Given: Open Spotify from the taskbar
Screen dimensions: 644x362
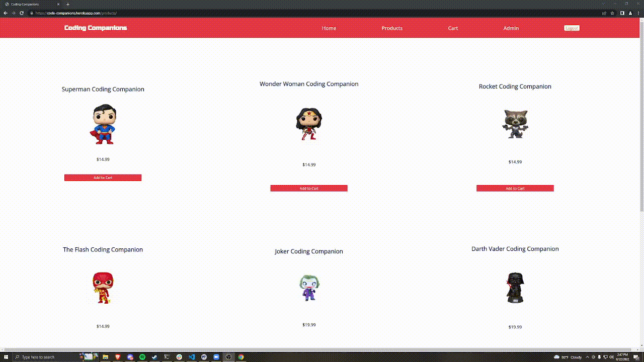Looking at the screenshot, I should coord(142,357).
